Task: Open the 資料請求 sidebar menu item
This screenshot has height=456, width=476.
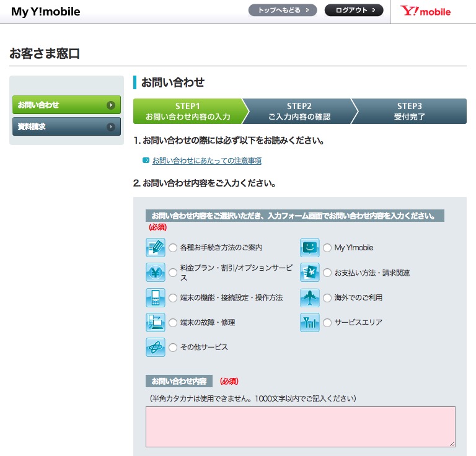Action: pyautogui.click(x=66, y=126)
